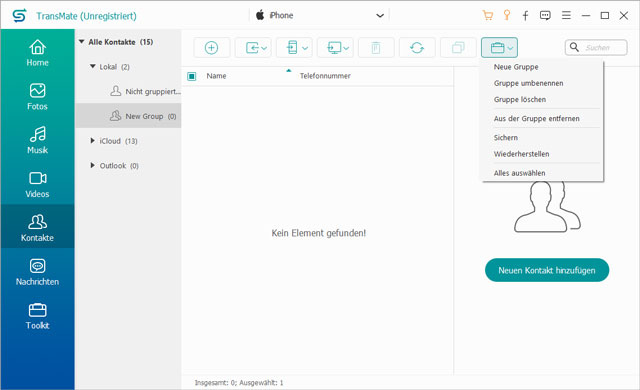Screen dimensions: 640x390
Task: Collapse the Lokal contacts group
Action: click(93, 66)
